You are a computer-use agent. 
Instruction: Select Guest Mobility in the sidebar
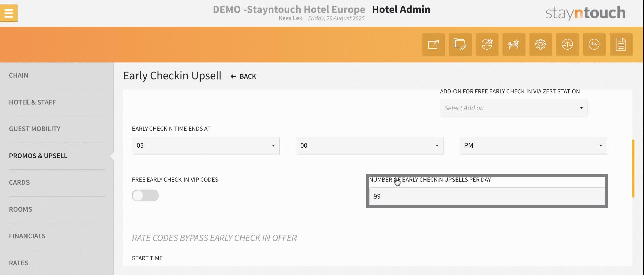point(35,129)
